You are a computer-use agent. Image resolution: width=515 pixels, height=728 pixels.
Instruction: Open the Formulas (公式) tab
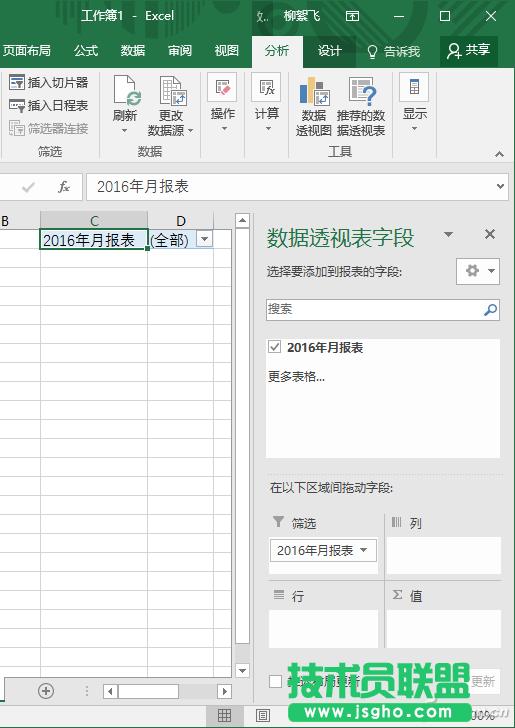(x=86, y=51)
